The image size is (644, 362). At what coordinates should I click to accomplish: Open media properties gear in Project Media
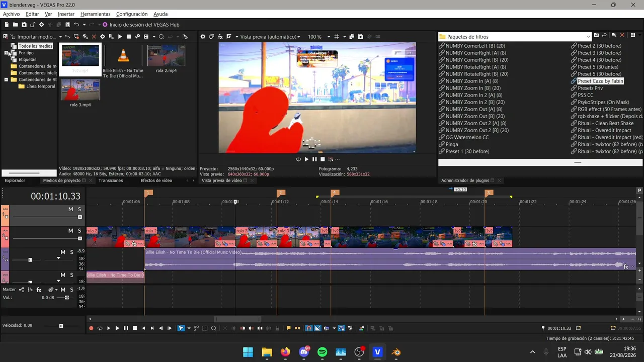[x=103, y=37]
